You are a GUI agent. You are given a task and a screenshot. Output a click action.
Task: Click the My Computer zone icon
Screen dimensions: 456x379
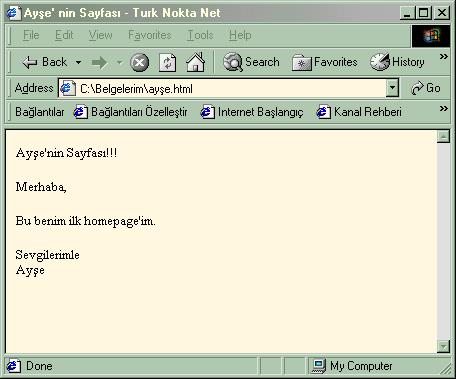point(318,366)
